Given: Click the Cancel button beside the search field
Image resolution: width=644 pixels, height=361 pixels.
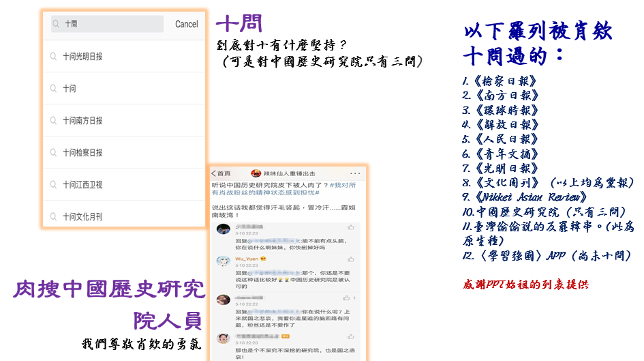Looking at the screenshot, I should pos(187,25).
